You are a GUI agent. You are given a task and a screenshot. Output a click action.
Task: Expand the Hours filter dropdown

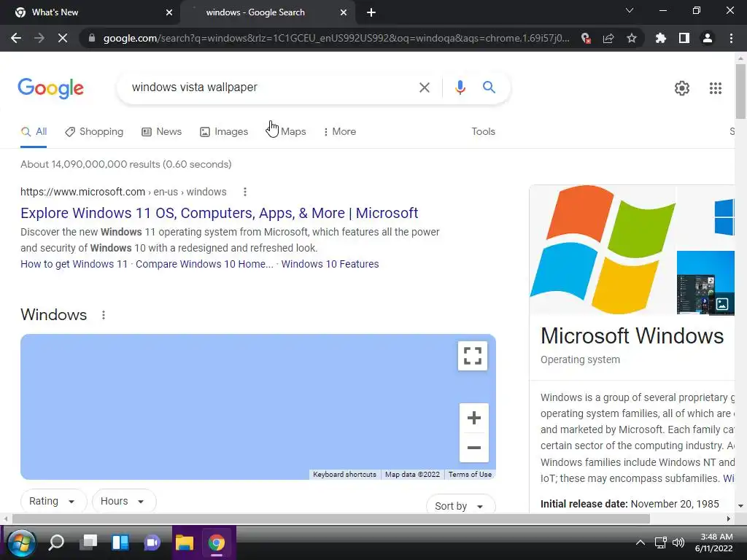pyautogui.click(x=123, y=501)
